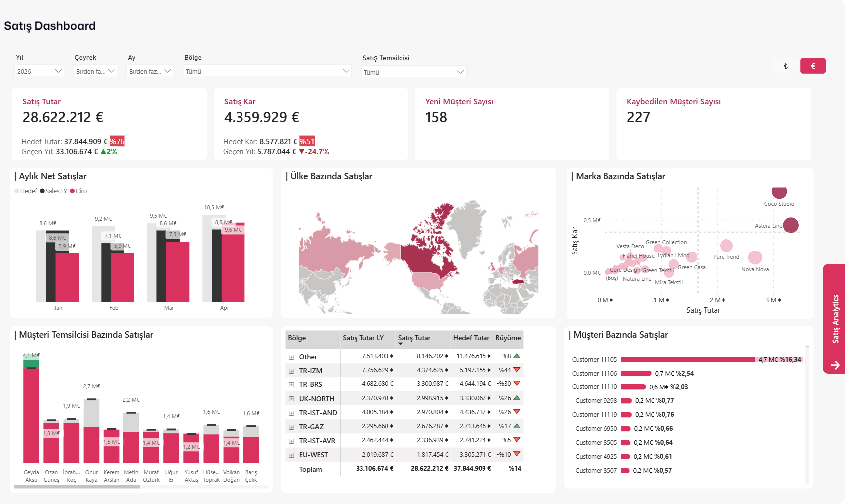
Task: Expand the TR-BRS region row
Action: point(291,385)
